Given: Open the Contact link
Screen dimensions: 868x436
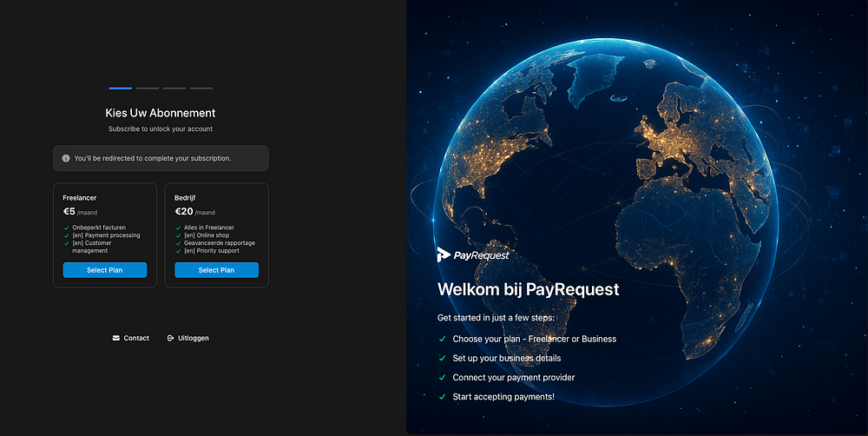Looking at the screenshot, I should (131, 338).
